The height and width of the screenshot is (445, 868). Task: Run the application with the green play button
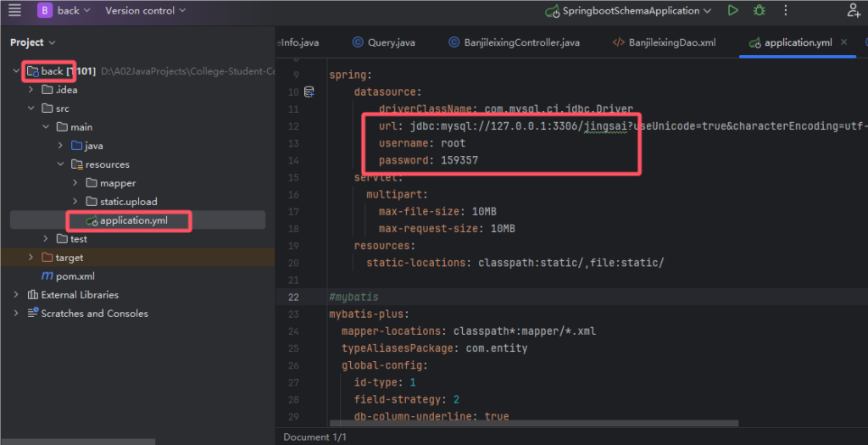(x=733, y=10)
